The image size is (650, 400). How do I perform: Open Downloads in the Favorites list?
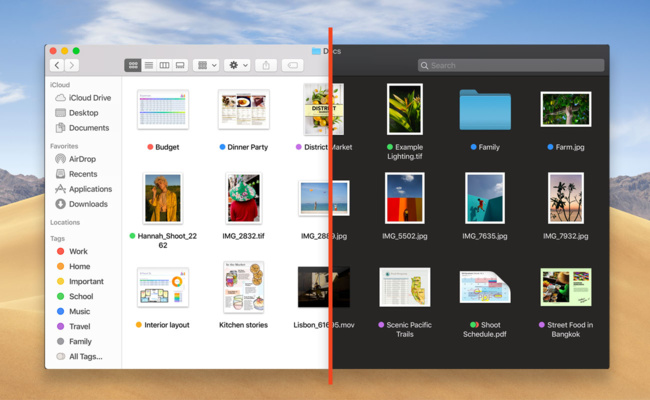87,204
